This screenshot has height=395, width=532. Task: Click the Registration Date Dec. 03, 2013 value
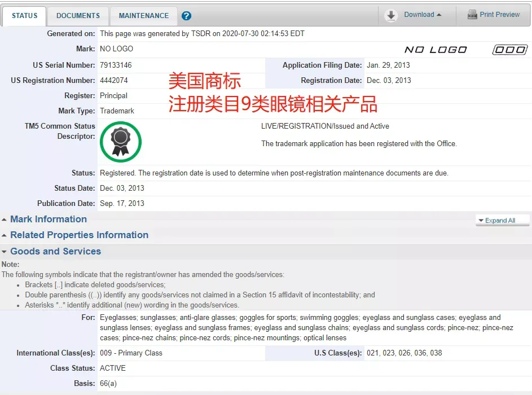389,81
